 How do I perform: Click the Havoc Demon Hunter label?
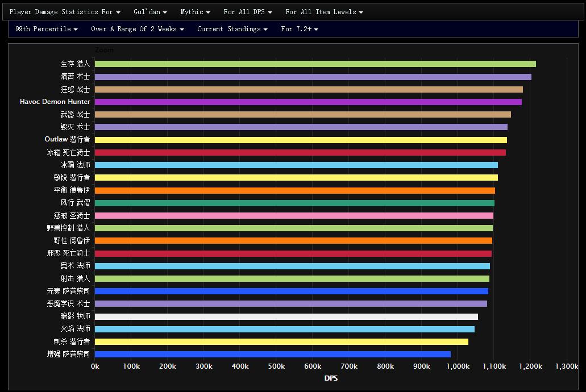click(55, 102)
